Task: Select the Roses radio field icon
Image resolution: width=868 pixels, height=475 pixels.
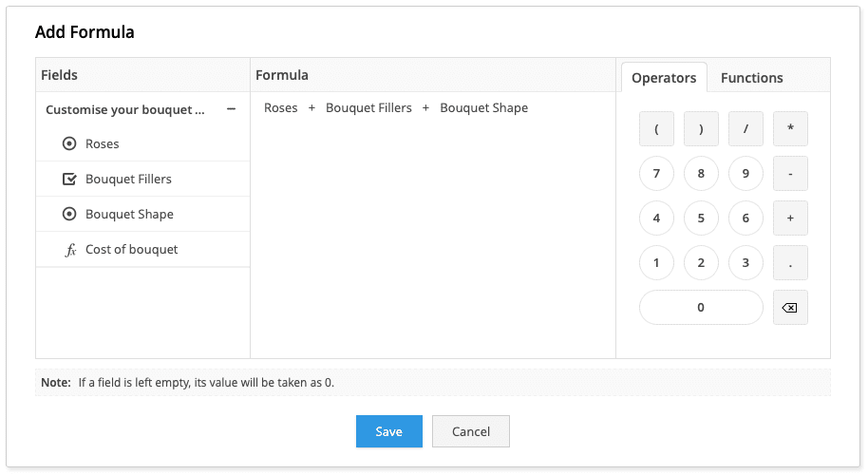Action: coord(68,144)
